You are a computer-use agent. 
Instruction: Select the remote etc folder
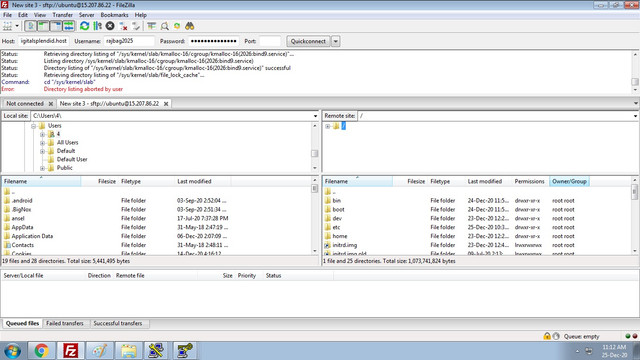[x=336, y=227]
